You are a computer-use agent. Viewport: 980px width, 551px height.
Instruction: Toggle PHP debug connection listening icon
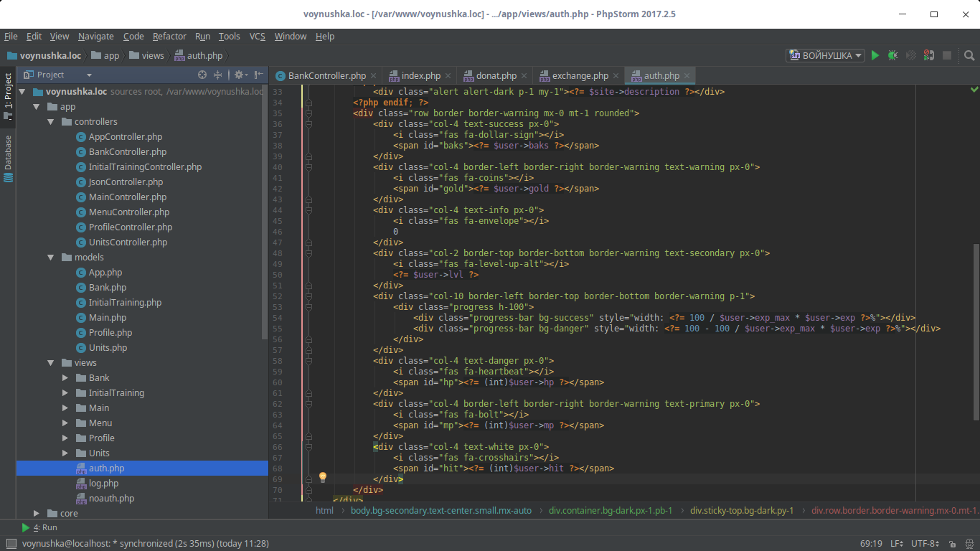pyautogui.click(x=928, y=55)
